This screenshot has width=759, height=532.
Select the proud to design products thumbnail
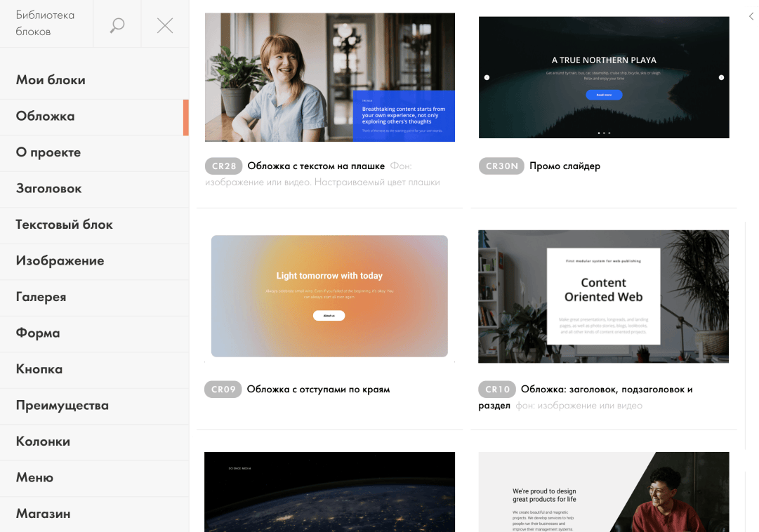tap(604, 492)
